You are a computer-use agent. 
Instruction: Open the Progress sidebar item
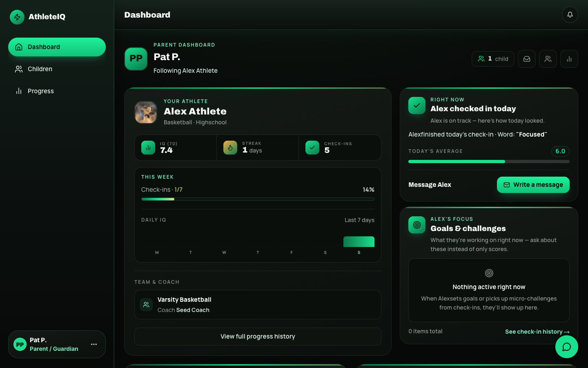57,91
